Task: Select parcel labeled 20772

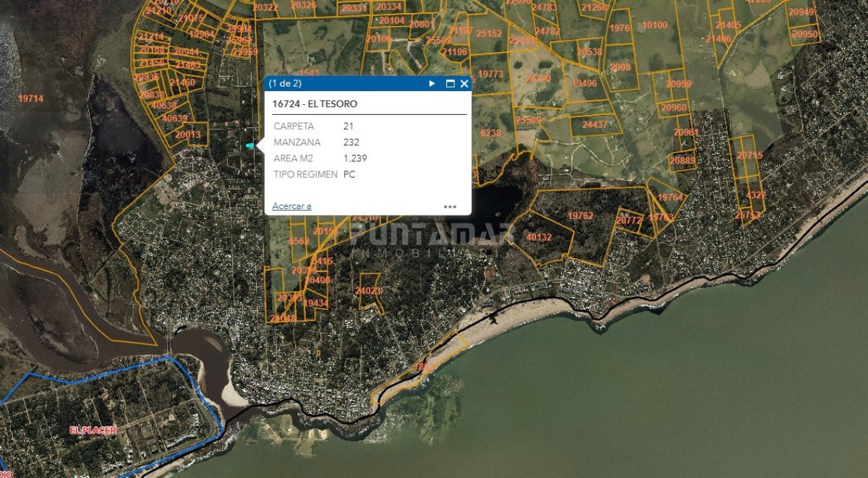Action: [x=629, y=221]
